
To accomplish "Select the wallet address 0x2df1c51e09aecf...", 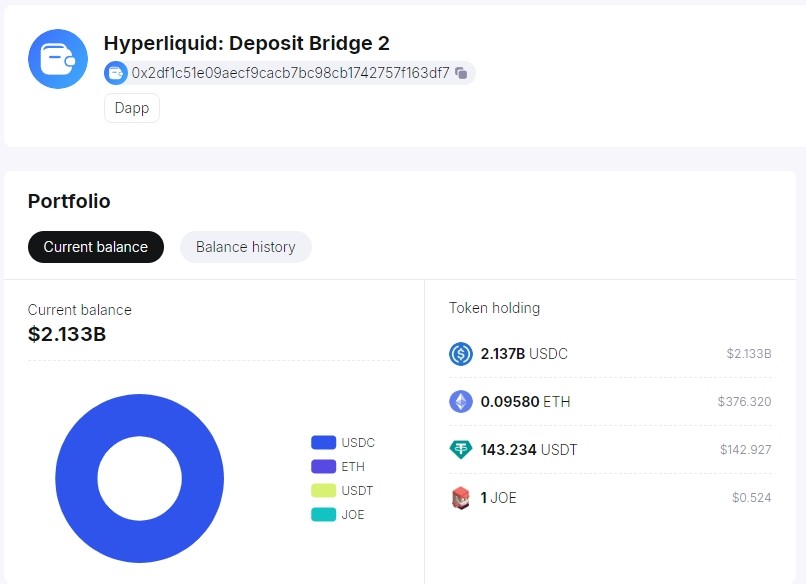I will (290, 73).
